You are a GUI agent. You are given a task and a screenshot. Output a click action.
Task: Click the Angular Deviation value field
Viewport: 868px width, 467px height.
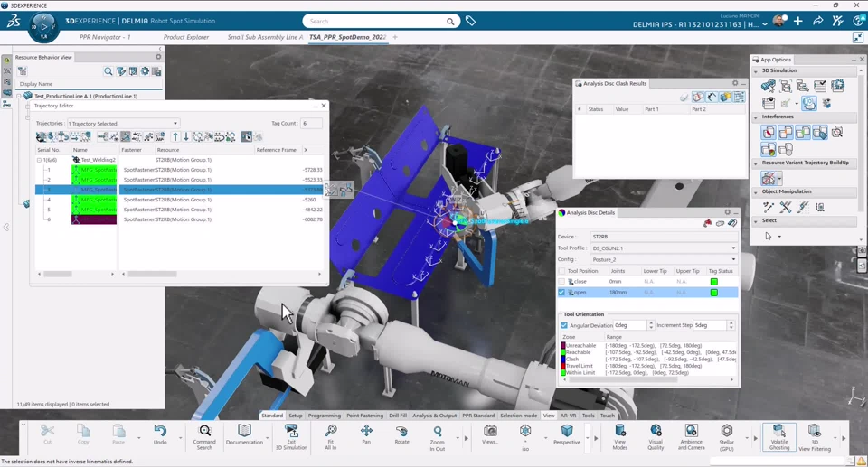pyautogui.click(x=630, y=325)
